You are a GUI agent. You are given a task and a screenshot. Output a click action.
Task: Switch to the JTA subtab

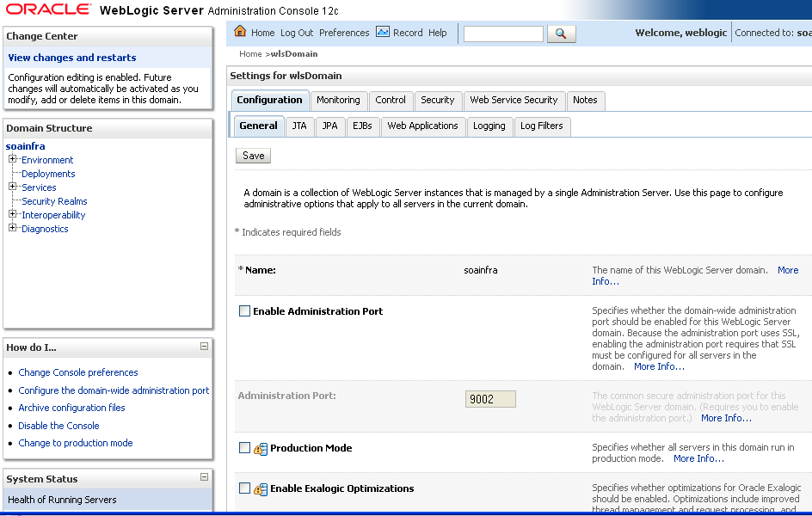299,126
